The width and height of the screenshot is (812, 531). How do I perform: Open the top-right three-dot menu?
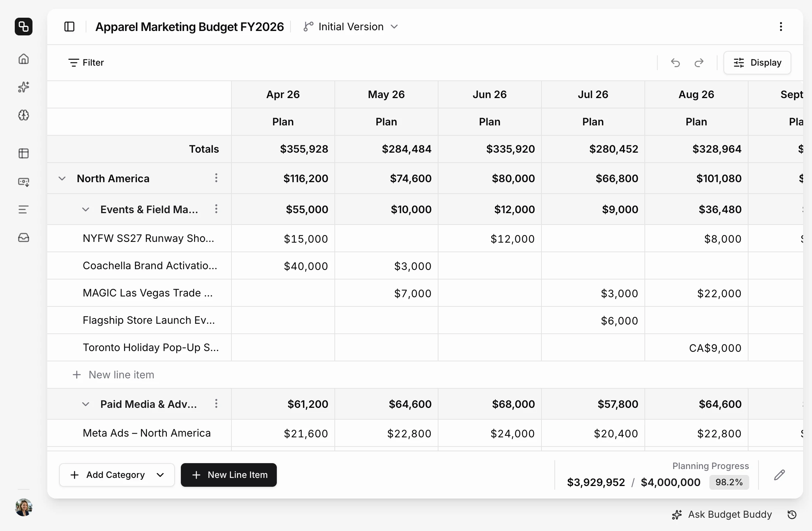[781, 27]
